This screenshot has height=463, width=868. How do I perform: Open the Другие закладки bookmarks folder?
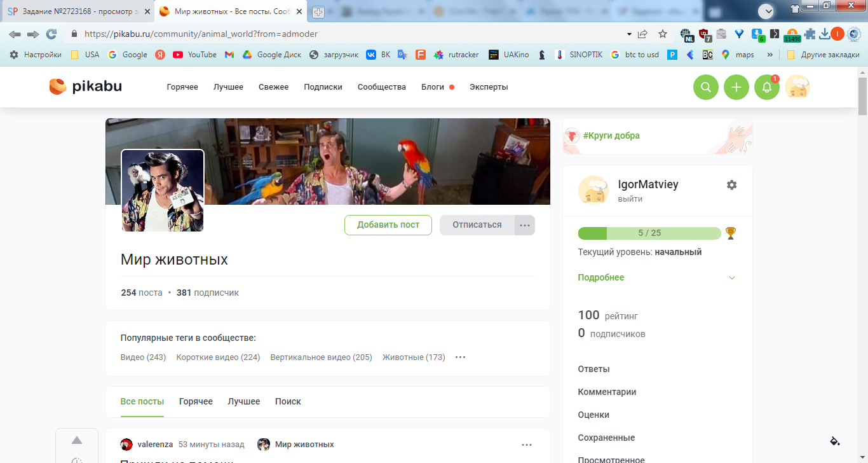click(822, 55)
